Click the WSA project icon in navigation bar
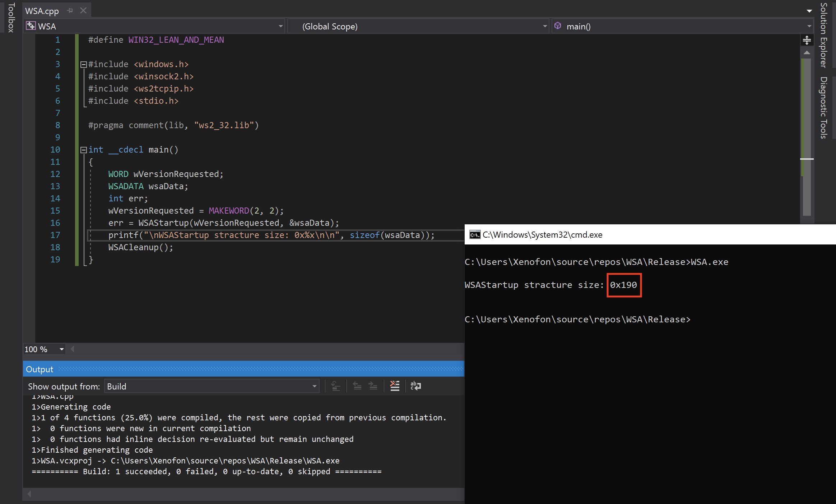 tap(31, 25)
